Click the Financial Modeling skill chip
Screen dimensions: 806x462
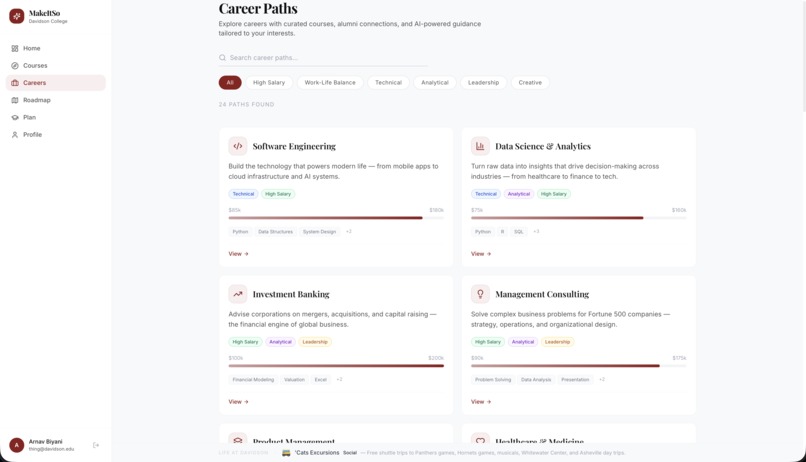click(x=253, y=380)
